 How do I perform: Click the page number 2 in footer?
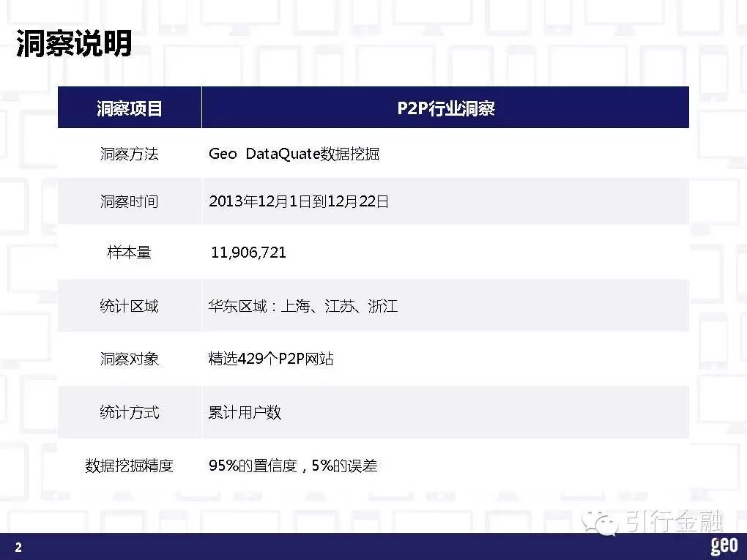pos(18,547)
